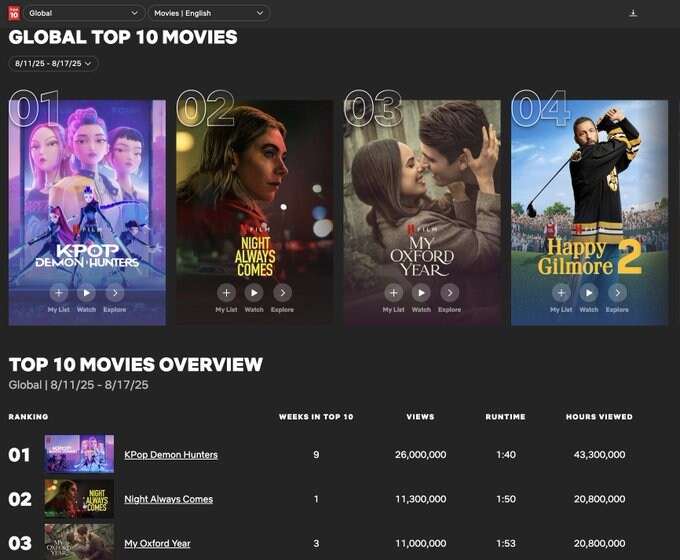Viewport: 680px width, 560px height.
Task: Expand the 8/11/25 - 8/17/25 week selector
Action: point(53,64)
